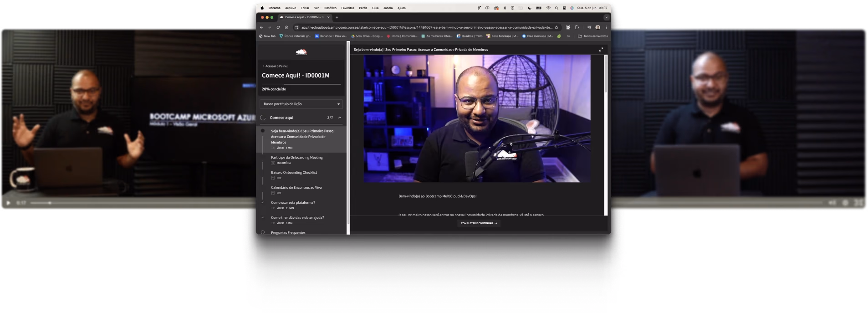Screen dimensions: 868x324
Task: Toggle Do Not Disturb moon icon
Action: coord(530,8)
